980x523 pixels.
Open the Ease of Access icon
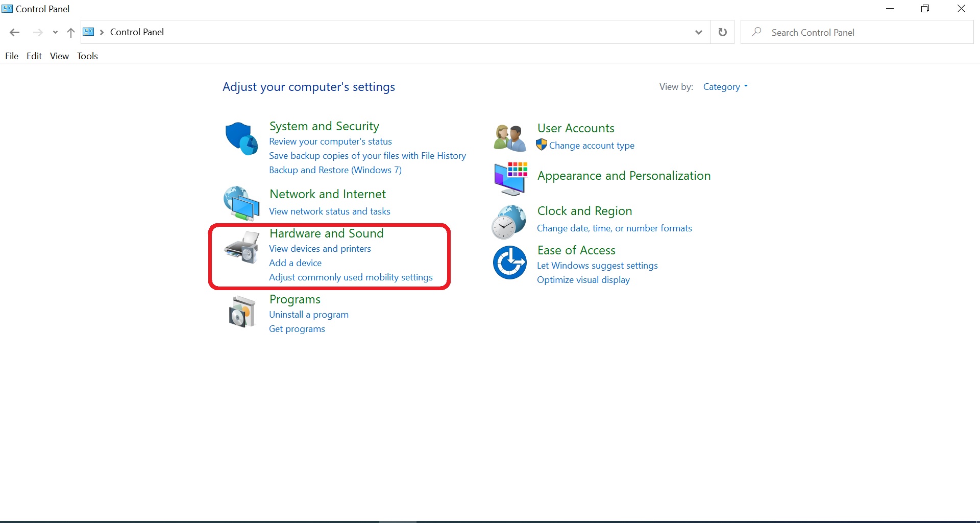509,263
